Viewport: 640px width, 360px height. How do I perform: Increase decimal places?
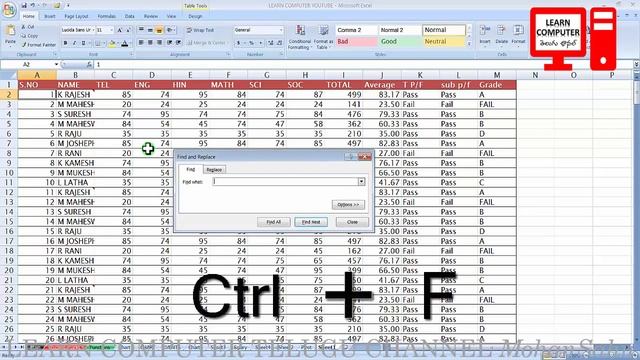point(271,43)
